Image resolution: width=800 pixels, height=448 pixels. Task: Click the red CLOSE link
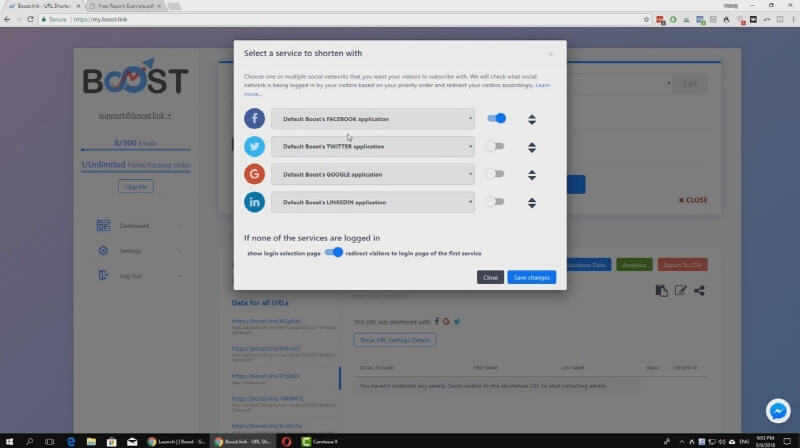click(x=693, y=200)
